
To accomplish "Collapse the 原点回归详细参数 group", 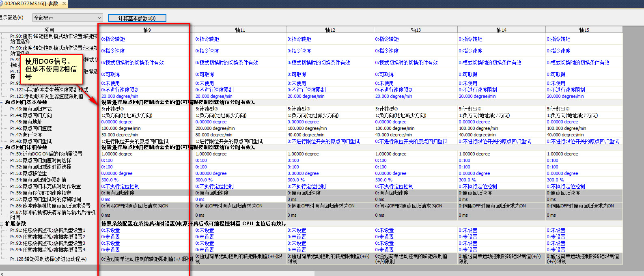I will (x=2, y=147).
